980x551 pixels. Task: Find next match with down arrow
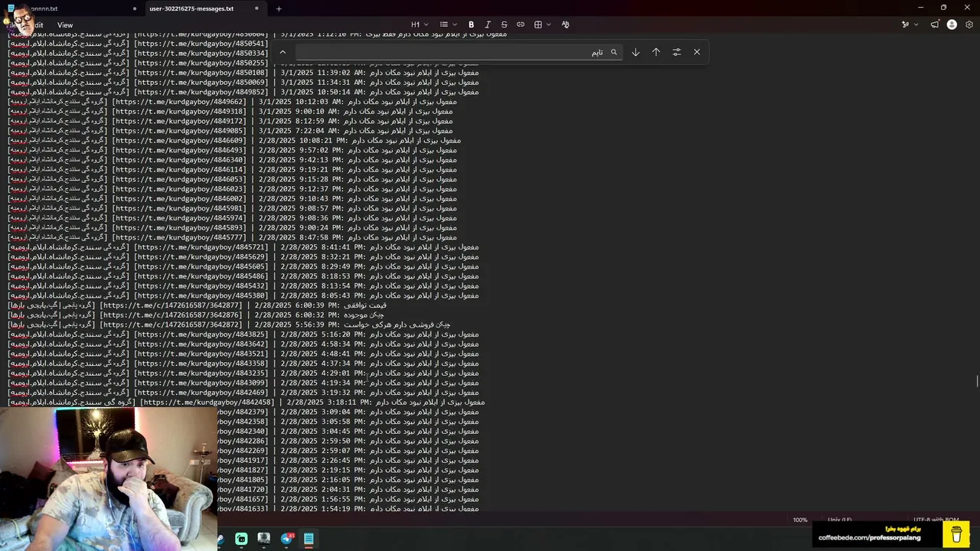point(635,52)
